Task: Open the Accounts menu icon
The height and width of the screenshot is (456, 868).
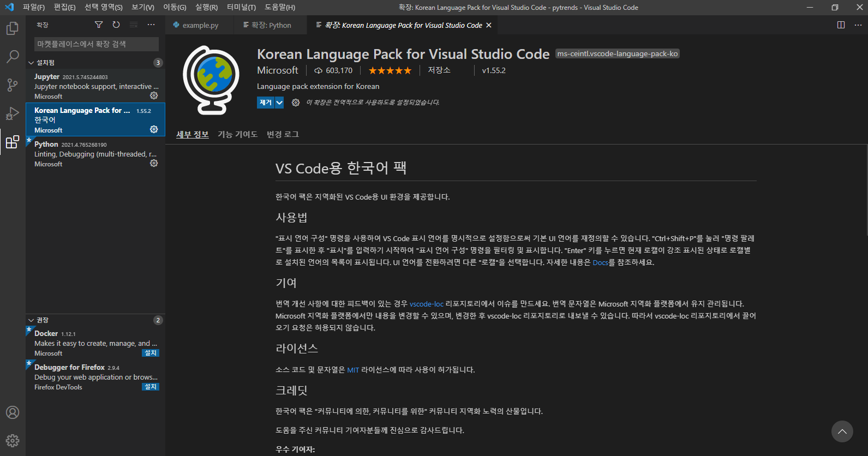Action: pos(13,412)
